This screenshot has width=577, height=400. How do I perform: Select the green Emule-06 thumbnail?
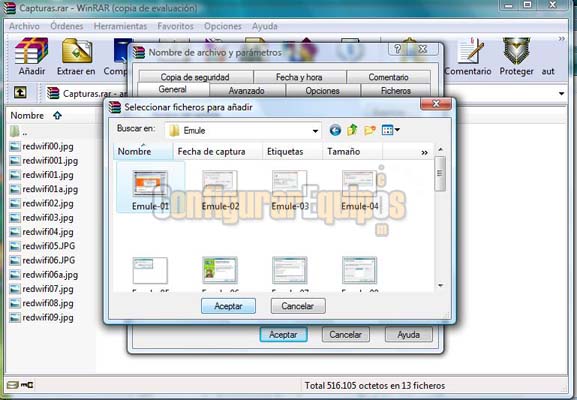point(220,270)
